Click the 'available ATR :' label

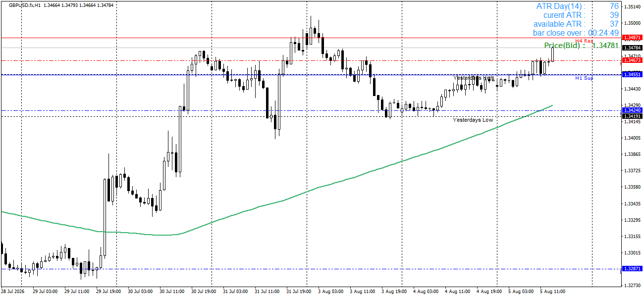point(559,24)
